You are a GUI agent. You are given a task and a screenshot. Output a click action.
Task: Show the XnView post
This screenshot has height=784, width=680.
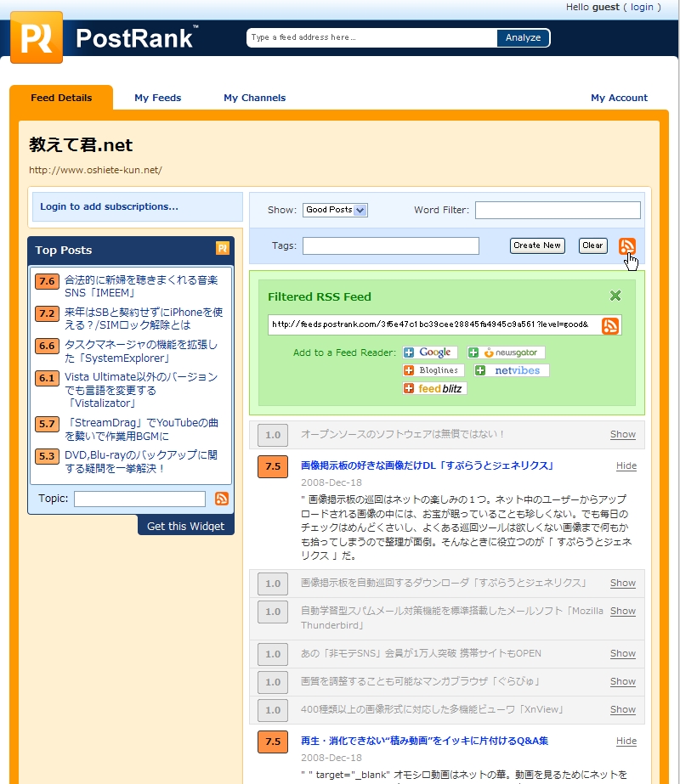pyautogui.click(x=623, y=709)
